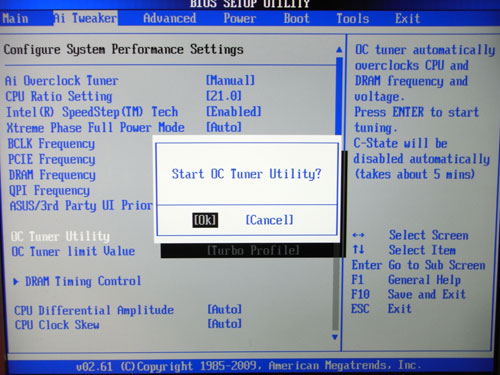This screenshot has width=500, height=375.
Task: Open the Ai Overclock Tuner Manual value
Action: (230, 80)
